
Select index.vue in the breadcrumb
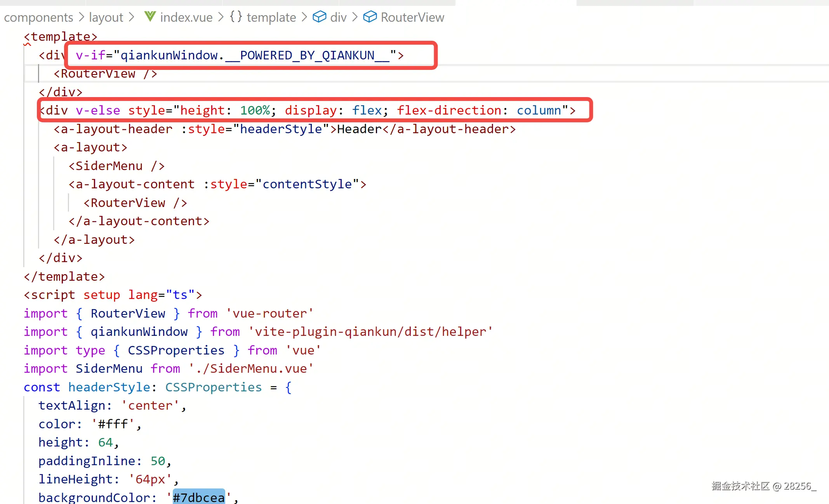pos(186,17)
